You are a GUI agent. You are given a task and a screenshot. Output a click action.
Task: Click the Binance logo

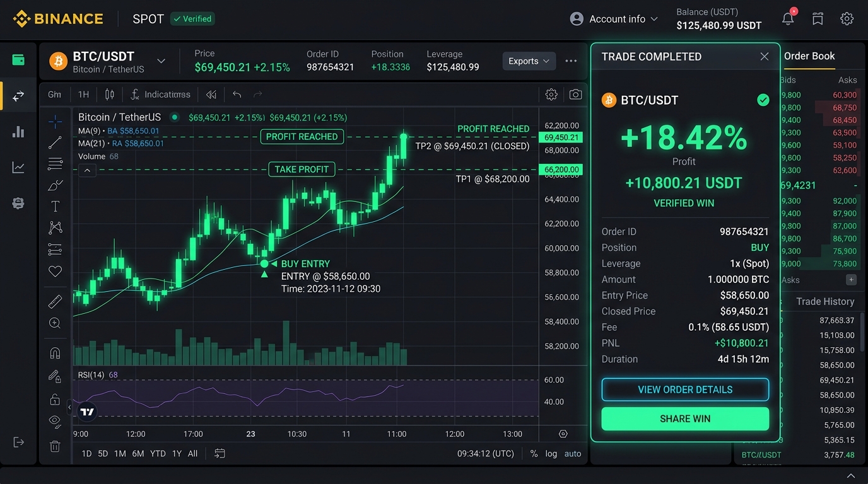(x=58, y=19)
